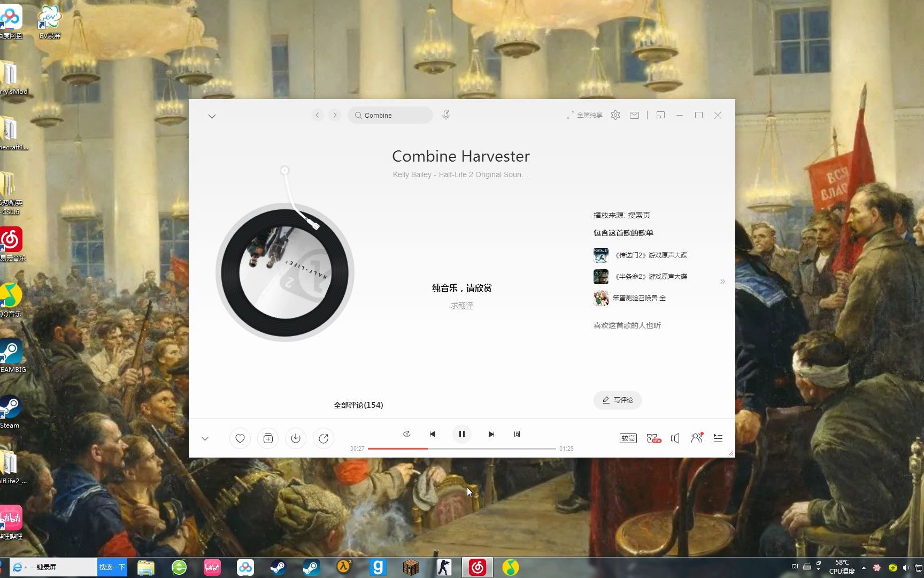924x578 pixels.
Task: Open the Kelly Bailey artist and album subtitle
Action: tap(460, 174)
